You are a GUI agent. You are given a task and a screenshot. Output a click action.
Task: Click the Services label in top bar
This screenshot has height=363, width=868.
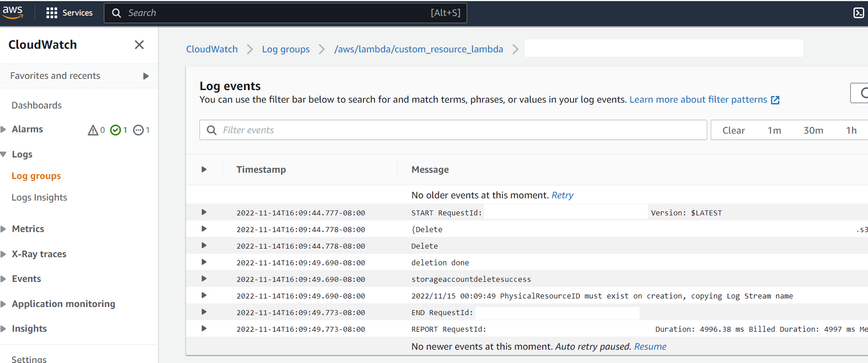tap(78, 13)
